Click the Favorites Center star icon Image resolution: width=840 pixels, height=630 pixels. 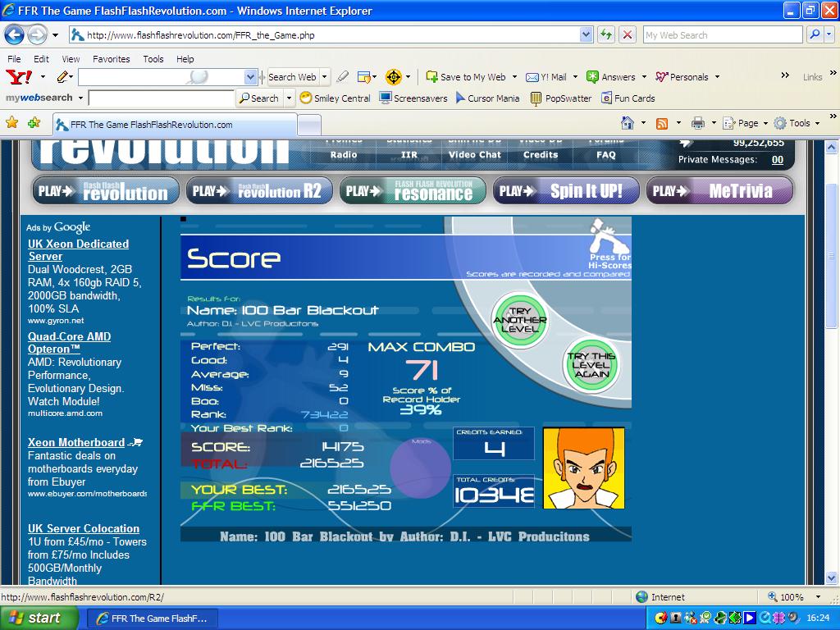pyautogui.click(x=11, y=123)
